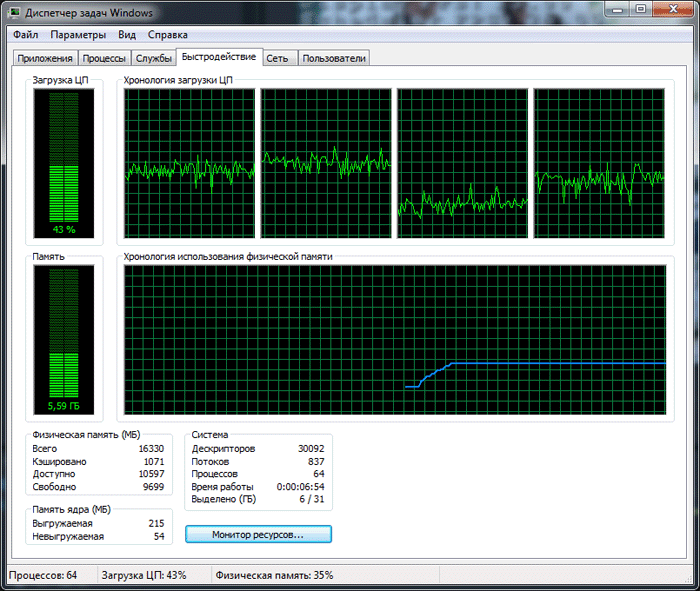Click the Время работы value 0:00:06:54
The image size is (700, 591).
pos(300,487)
